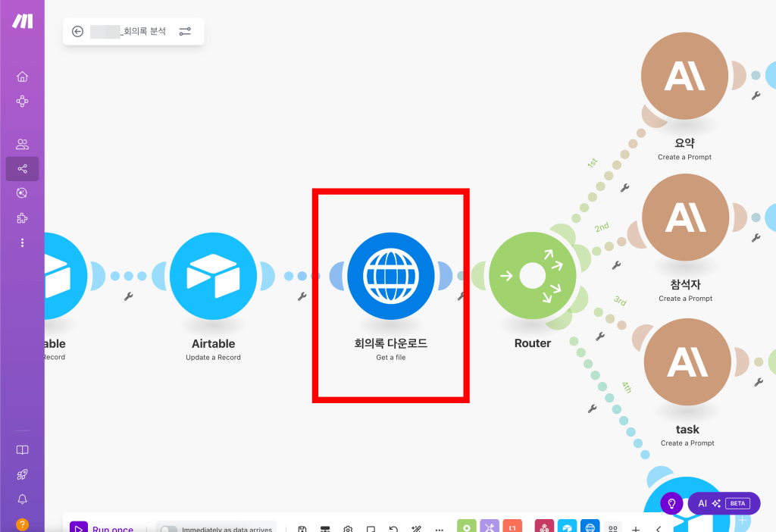Open Home from the left sidebar

22,76
